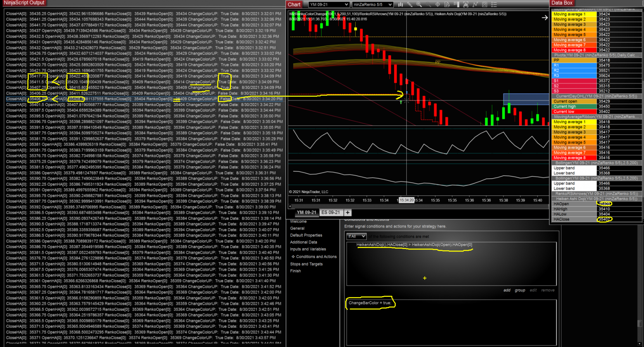Select the HAOpen row in Data Box
This screenshot has height=347, width=644.
tap(597, 204)
